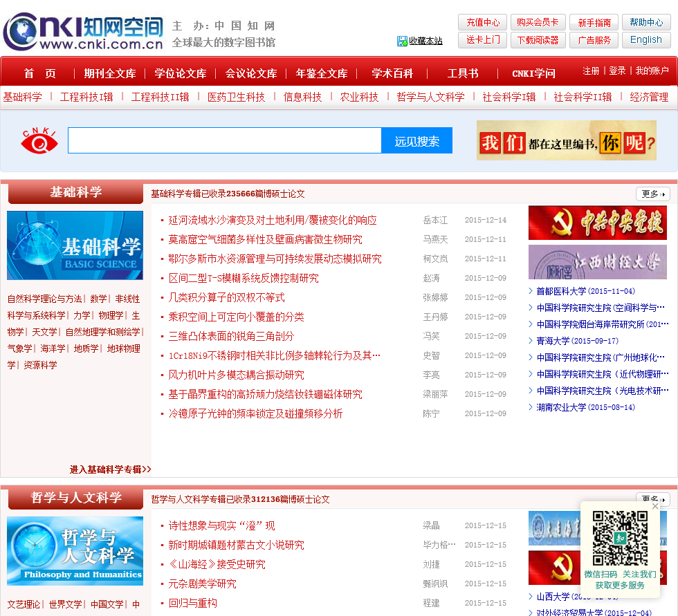Click the 登录 link
The width and height of the screenshot is (678, 616).
pos(617,71)
